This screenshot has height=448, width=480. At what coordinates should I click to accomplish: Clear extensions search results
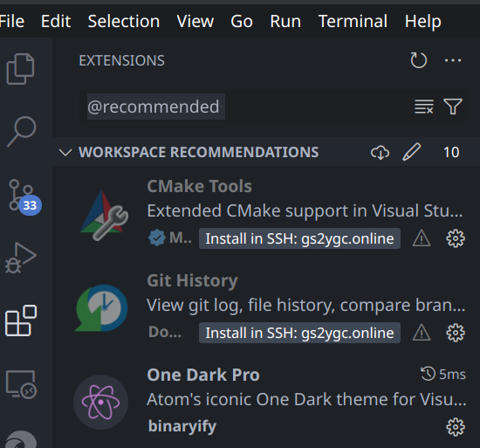424,107
